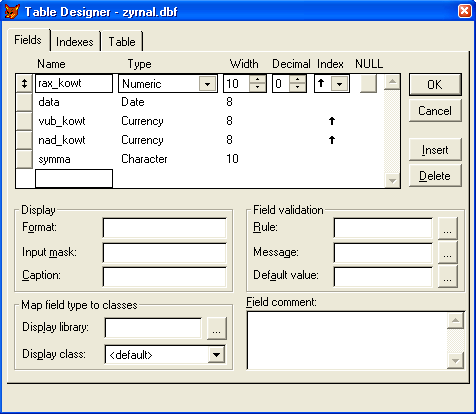Click the OK button
Image resolution: width=476 pixels, height=414 pixels.
point(435,85)
